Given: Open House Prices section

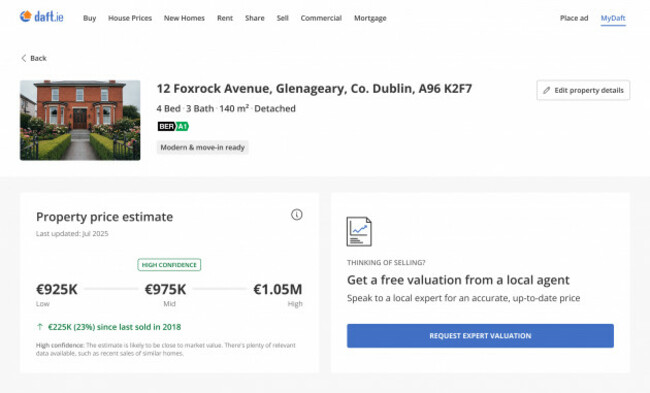Looking at the screenshot, I should pyautogui.click(x=130, y=18).
